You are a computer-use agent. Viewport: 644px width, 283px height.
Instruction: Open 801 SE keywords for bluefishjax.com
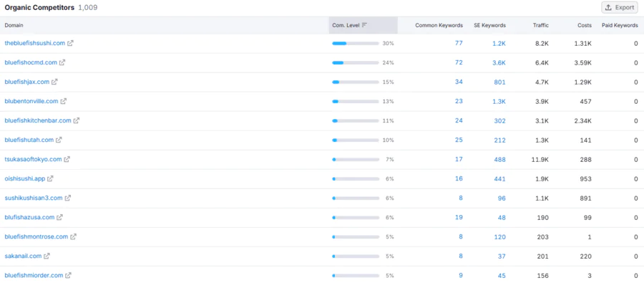[x=500, y=82]
